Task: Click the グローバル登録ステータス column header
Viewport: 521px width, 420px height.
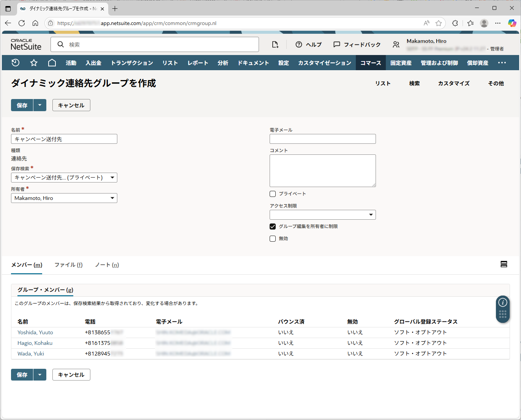Action: click(426, 322)
